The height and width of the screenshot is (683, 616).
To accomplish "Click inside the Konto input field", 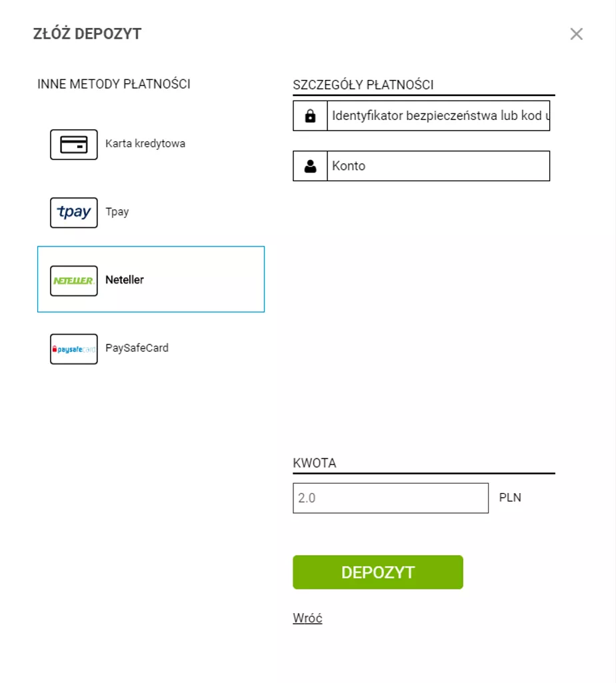I will [x=437, y=166].
